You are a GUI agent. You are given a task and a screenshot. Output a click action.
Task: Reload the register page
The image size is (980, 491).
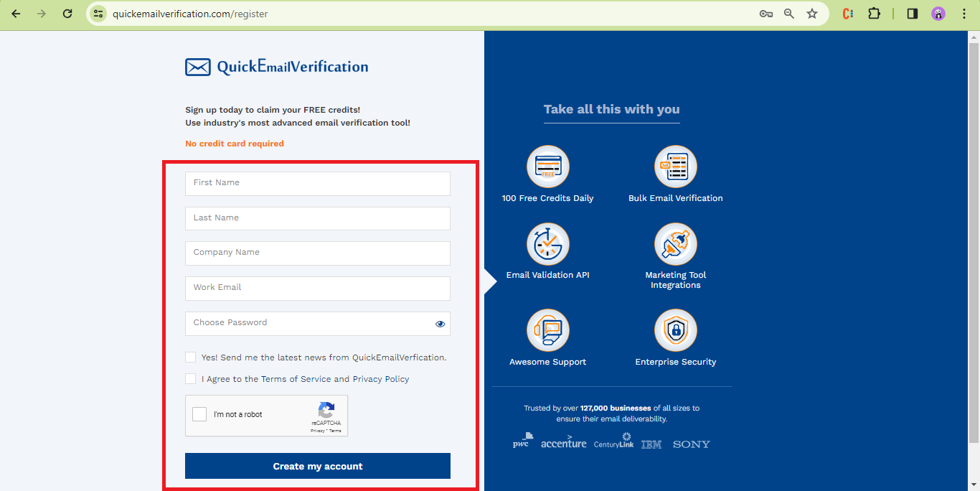tap(67, 14)
